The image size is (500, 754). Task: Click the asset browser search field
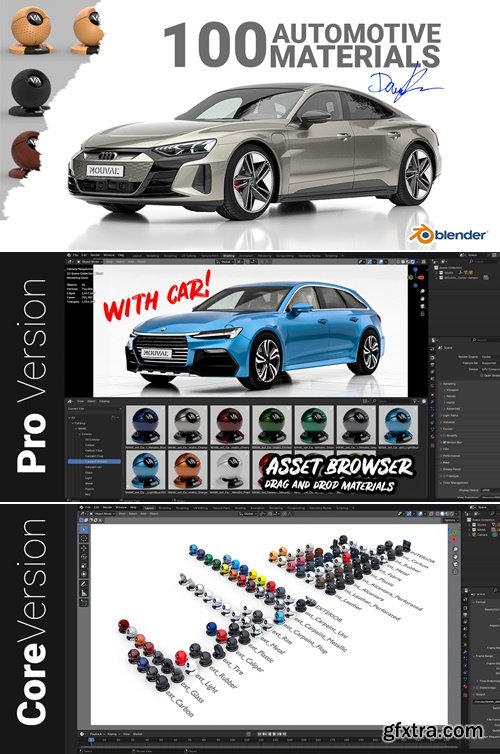click(390, 401)
